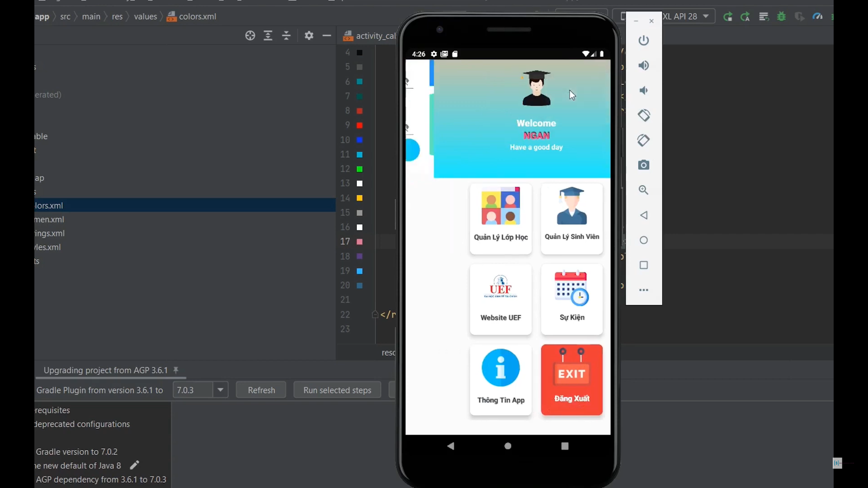Click the run tasks list toolbar icon
Viewport: 868px width, 488px height.
(x=764, y=17)
